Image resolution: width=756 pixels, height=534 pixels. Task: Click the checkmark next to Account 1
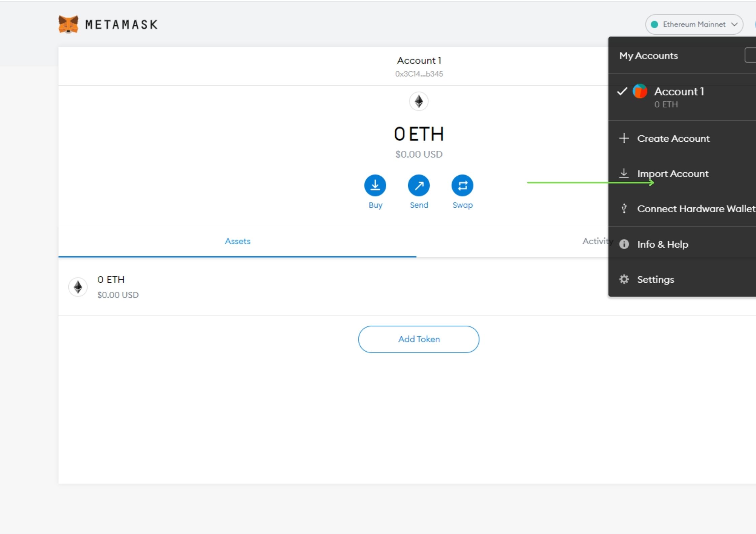tap(622, 91)
